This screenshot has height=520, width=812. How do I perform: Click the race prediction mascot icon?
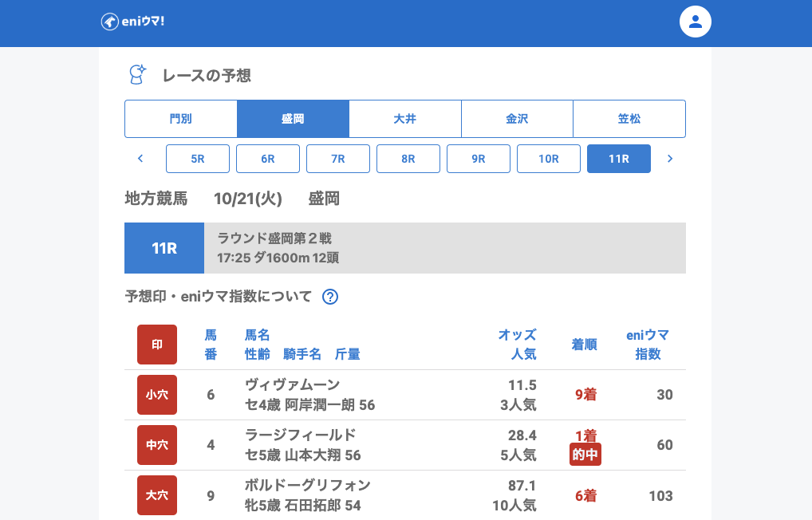[x=137, y=75]
